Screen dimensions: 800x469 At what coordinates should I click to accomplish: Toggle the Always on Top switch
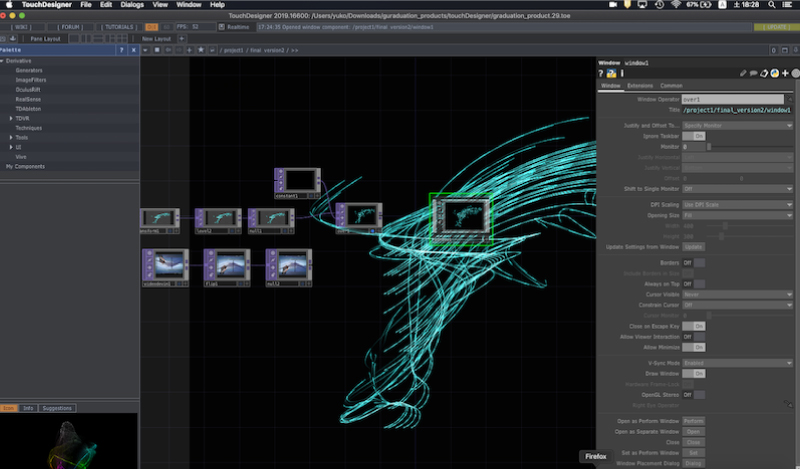[694, 284]
